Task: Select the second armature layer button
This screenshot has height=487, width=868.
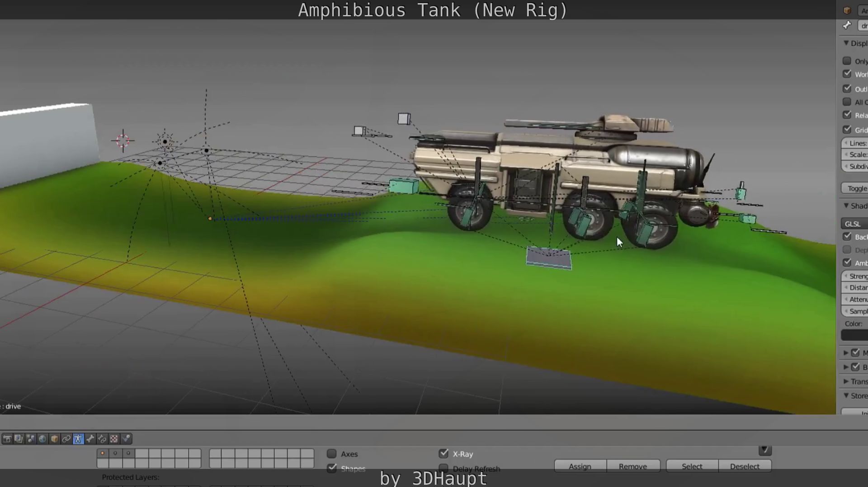Action: click(x=116, y=453)
